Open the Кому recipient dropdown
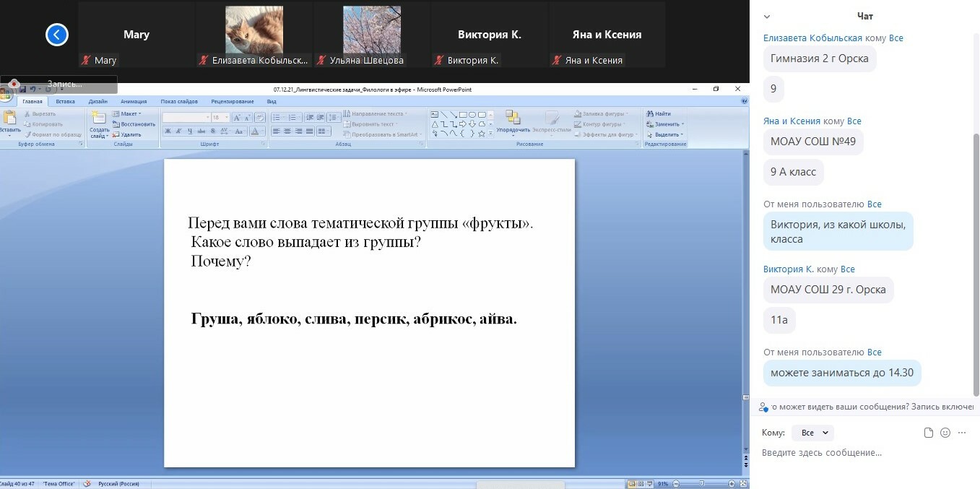 pos(812,433)
